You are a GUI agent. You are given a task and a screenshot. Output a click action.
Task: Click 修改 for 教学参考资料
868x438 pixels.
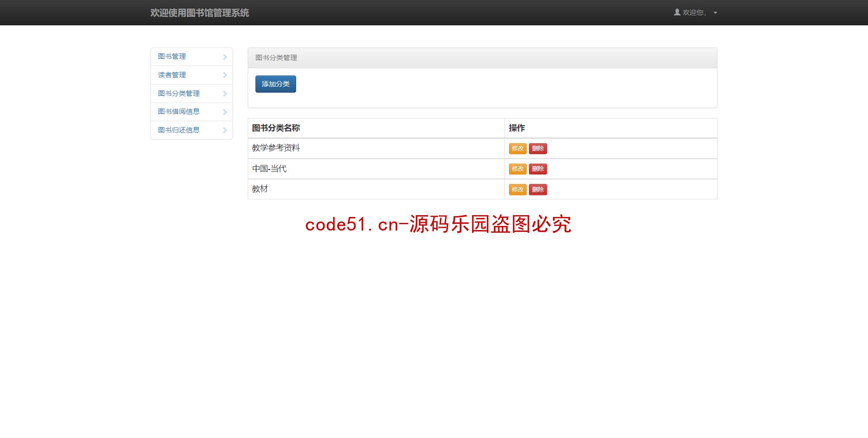click(x=518, y=149)
